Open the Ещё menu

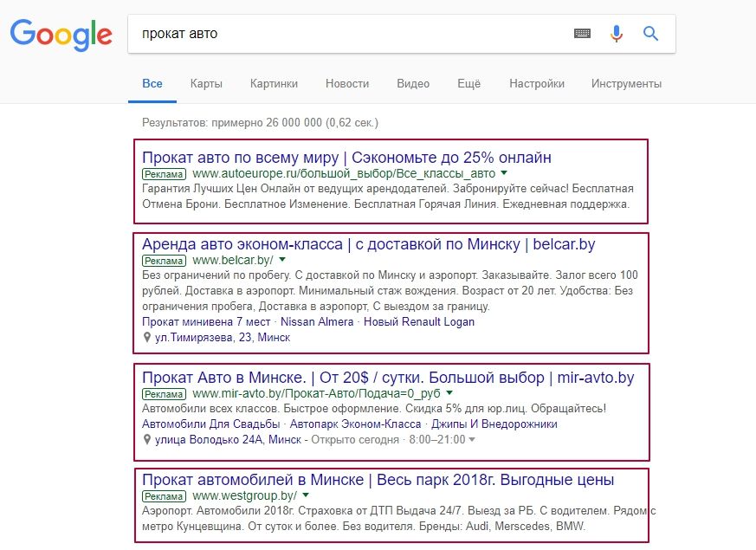coord(469,83)
